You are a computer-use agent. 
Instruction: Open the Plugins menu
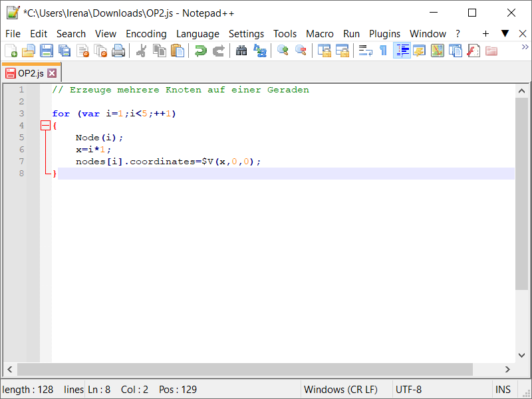pos(384,33)
